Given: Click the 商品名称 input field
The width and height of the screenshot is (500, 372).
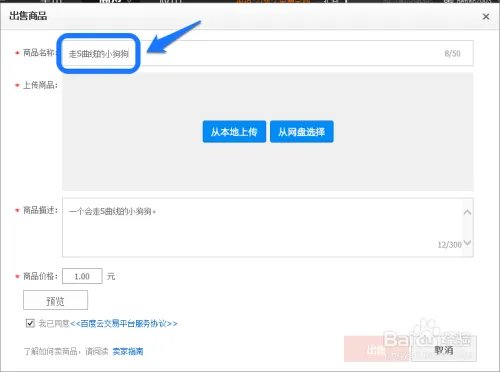Looking at the screenshot, I should pyautogui.click(x=268, y=53).
